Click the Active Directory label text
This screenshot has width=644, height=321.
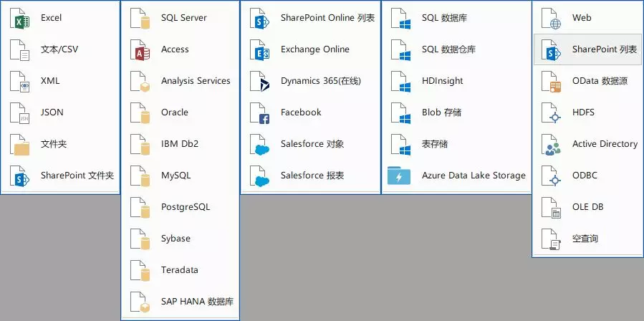(605, 144)
